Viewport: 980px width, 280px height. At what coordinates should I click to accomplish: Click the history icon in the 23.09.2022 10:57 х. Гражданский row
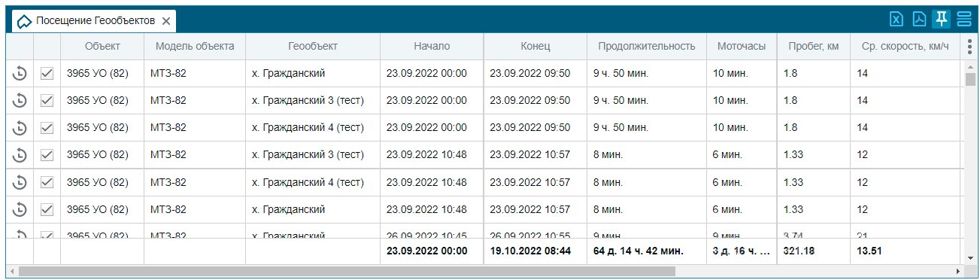click(20, 209)
